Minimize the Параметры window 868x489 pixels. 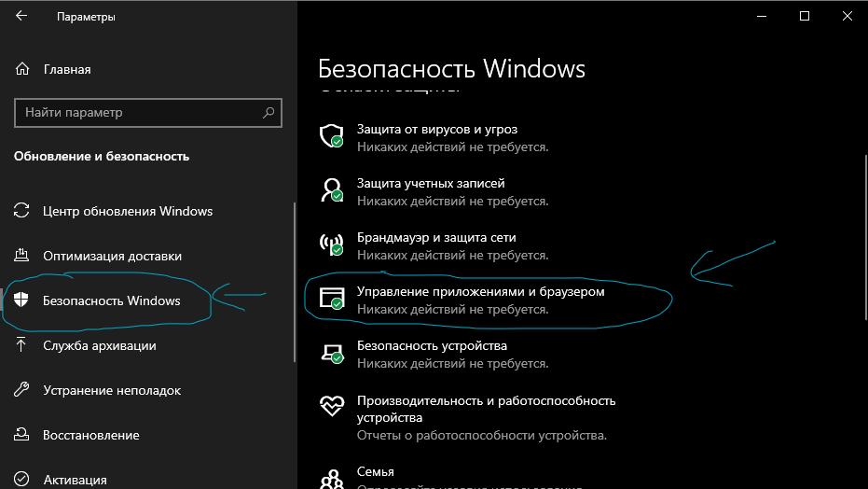tap(762, 16)
